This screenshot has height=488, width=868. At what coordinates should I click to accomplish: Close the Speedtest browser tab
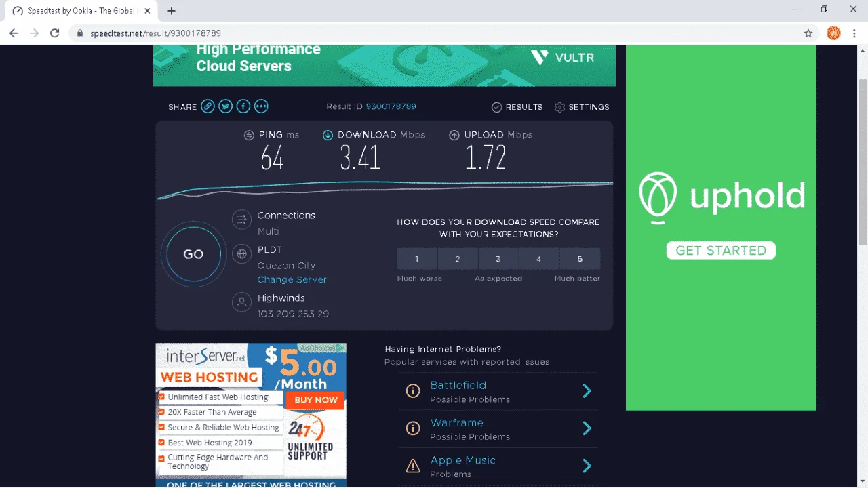coord(148,11)
